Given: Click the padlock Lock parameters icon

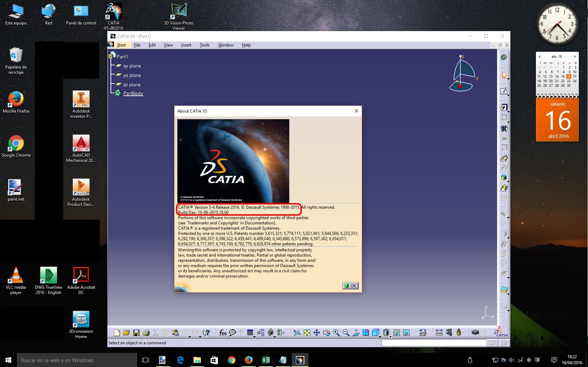Looking at the screenshot, I should point(270,333).
